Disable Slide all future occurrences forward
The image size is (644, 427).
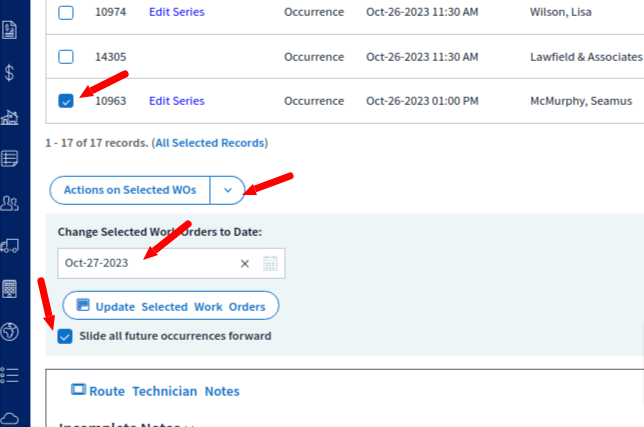click(65, 336)
